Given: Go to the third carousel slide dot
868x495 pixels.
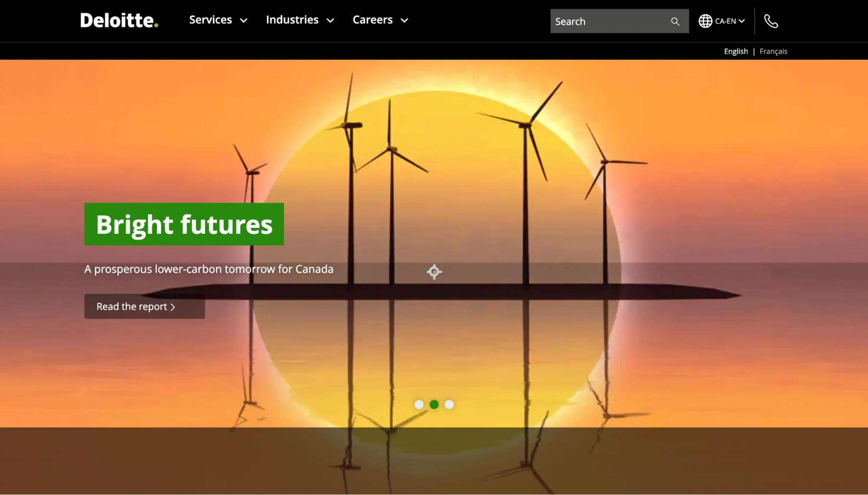Looking at the screenshot, I should [449, 404].
